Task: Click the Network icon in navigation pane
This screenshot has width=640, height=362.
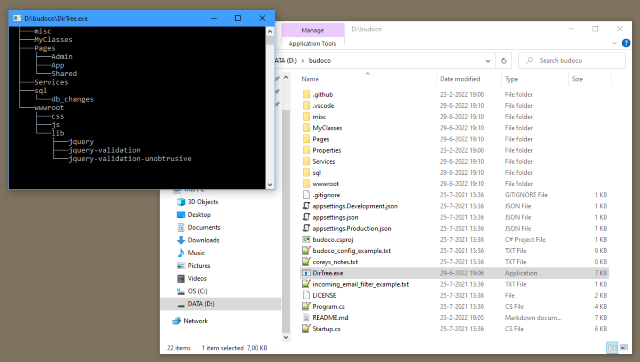Action: click(x=176, y=321)
